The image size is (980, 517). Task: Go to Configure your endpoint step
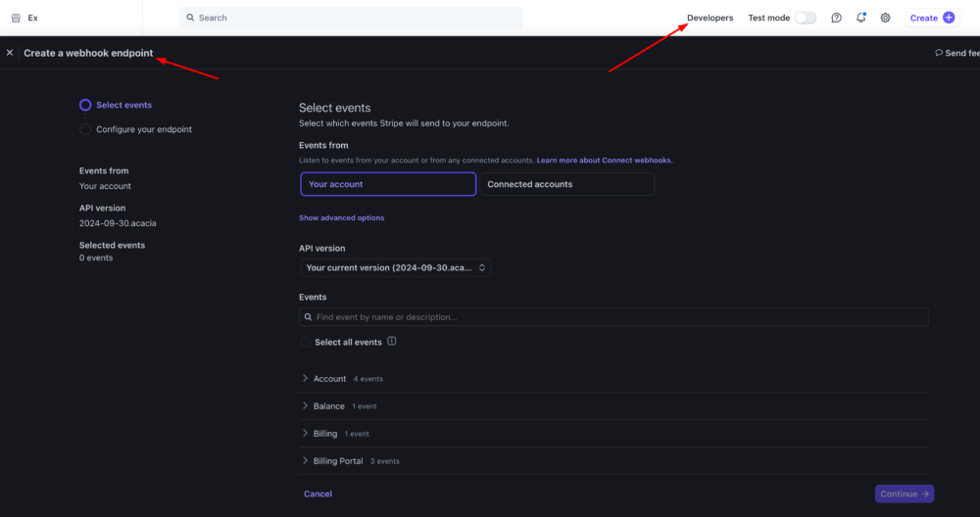(x=143, y=129)
